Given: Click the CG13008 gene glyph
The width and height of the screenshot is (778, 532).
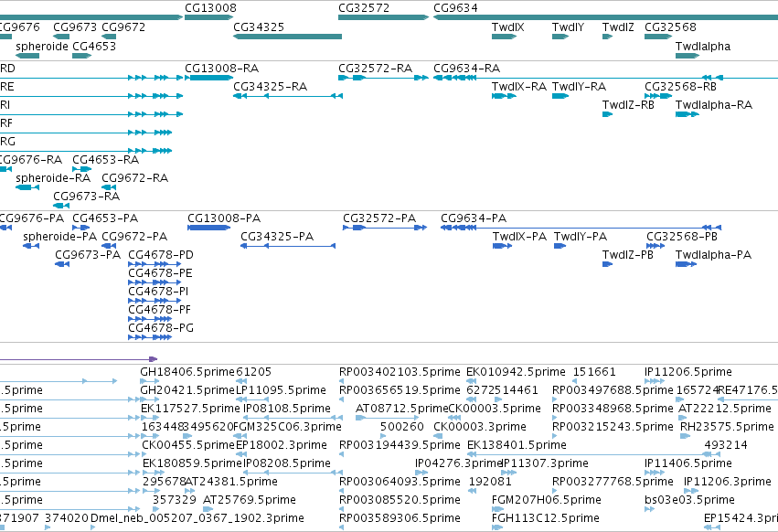Looking at the screenshot, I should pos(208,17).
